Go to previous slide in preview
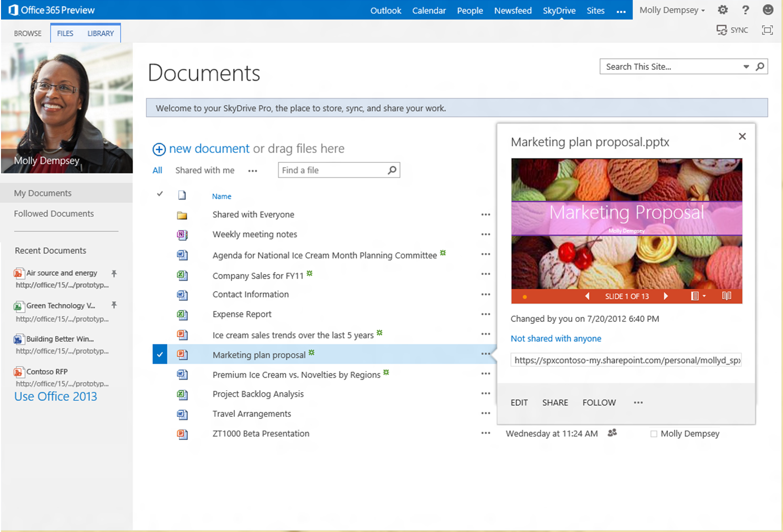The width and height of the screenshot is (783, 532). (587, 296)
